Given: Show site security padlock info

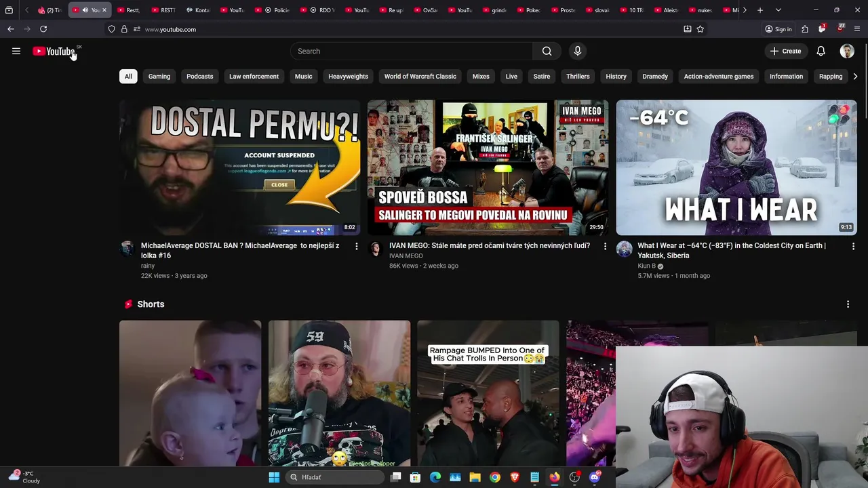Looking at the screenshot, I should click(x=124, y=29).
